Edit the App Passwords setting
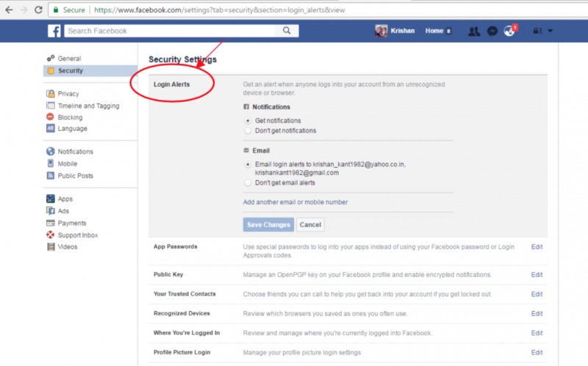The image size is (588, 366). tap(537, 247)
